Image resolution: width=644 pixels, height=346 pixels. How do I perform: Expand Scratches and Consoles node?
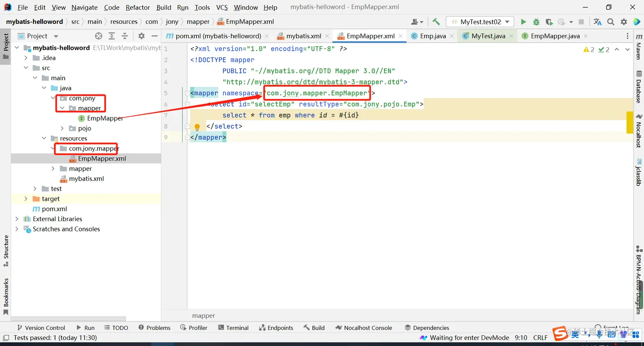click(17, 229)
